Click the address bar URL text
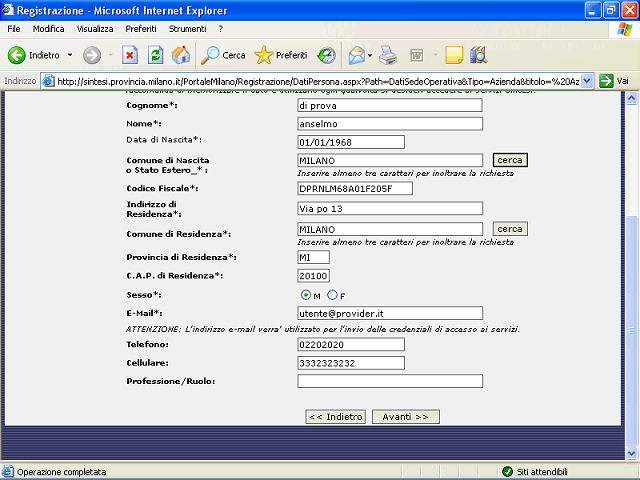 pyautogui.click(x=318, y=82)
